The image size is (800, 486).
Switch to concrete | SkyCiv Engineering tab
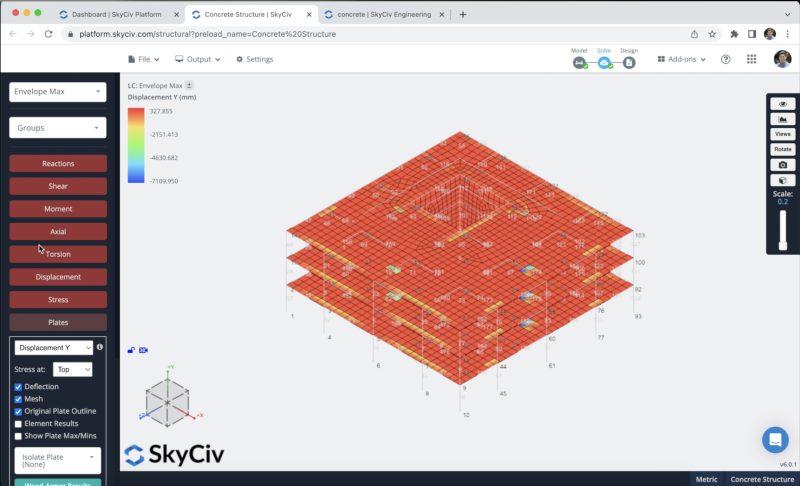point(384,14)
